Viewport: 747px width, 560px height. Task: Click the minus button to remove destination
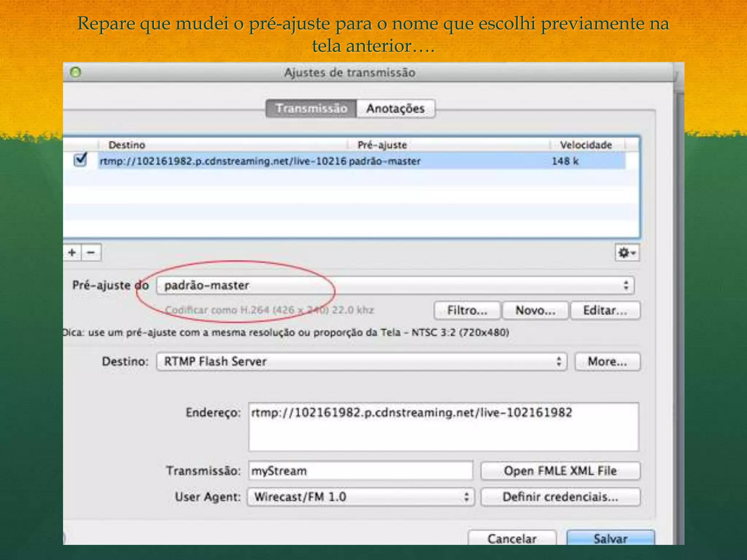91,252
